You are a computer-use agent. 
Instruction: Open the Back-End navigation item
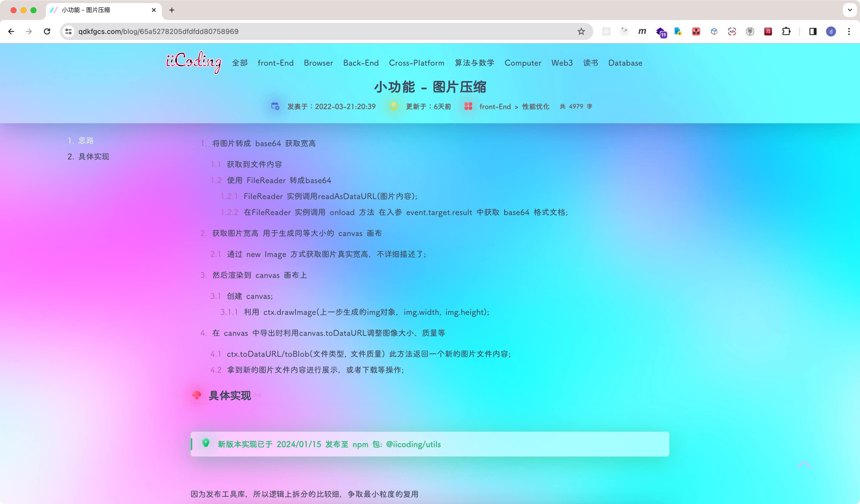(x=361, y=63)
